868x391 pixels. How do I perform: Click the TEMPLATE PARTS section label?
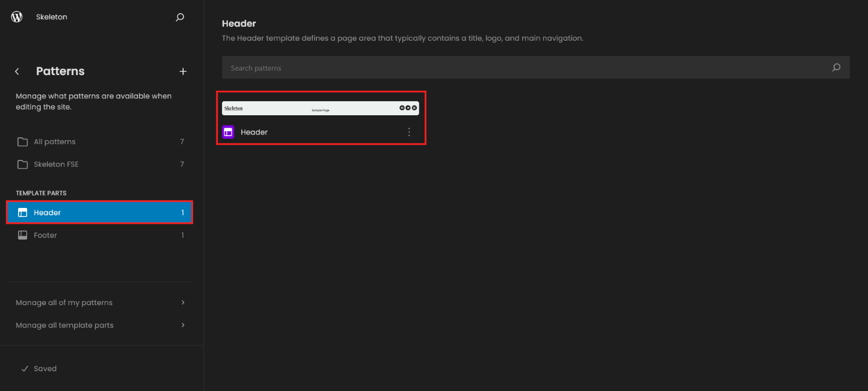tap(41, 193)
